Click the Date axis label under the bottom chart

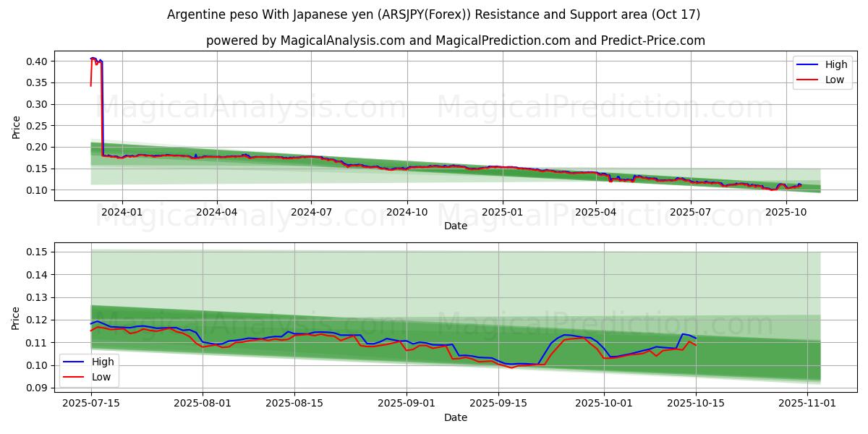[455, 417]
